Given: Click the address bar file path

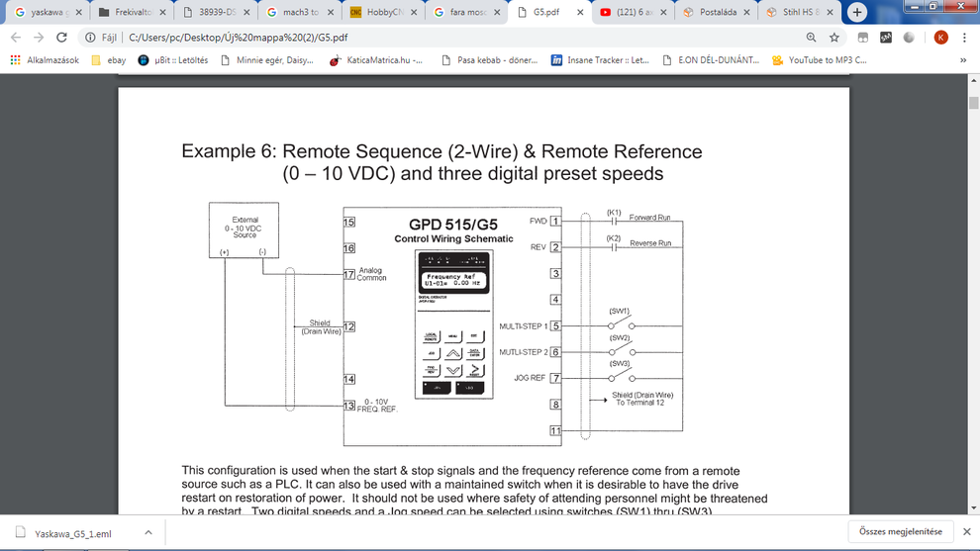Looking at the screenshot, I should (x=238, y=38).
